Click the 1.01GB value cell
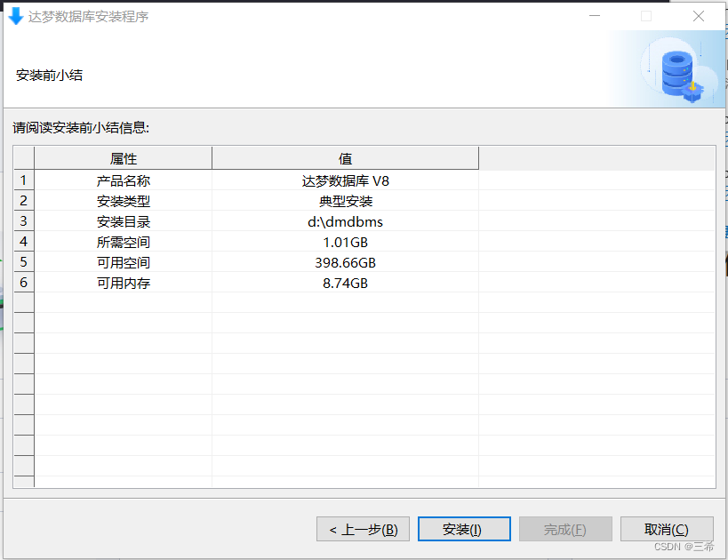 point(345,242)
